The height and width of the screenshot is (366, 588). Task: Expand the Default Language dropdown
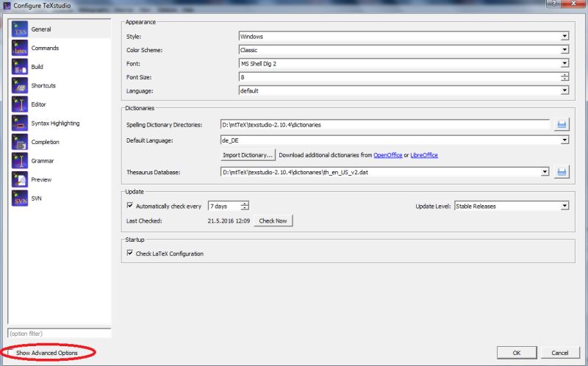[x=564, y=140]
